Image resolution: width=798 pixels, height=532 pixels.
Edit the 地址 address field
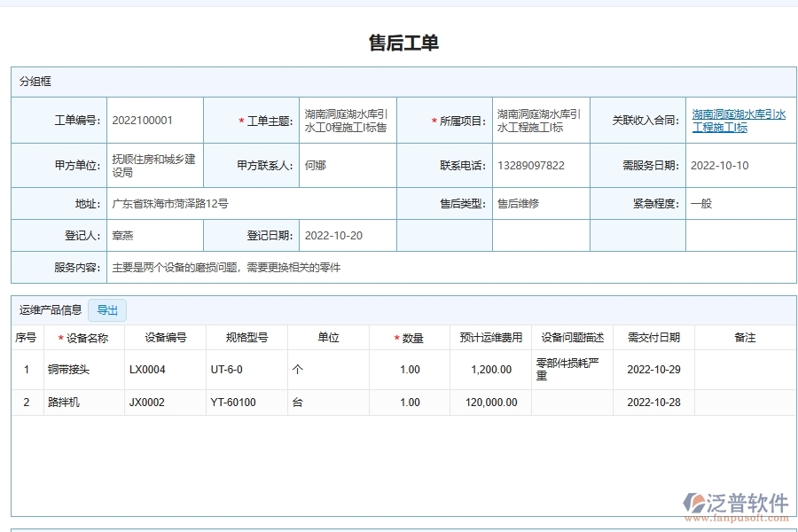(222, 203)
